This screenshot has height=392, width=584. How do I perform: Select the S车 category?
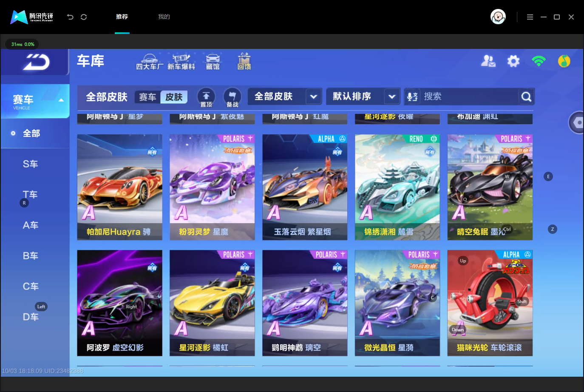tap(31, 164)
